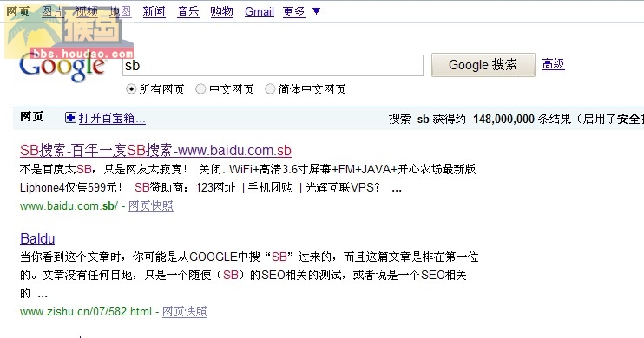Open the Gmail link

(x=260, y=12)
